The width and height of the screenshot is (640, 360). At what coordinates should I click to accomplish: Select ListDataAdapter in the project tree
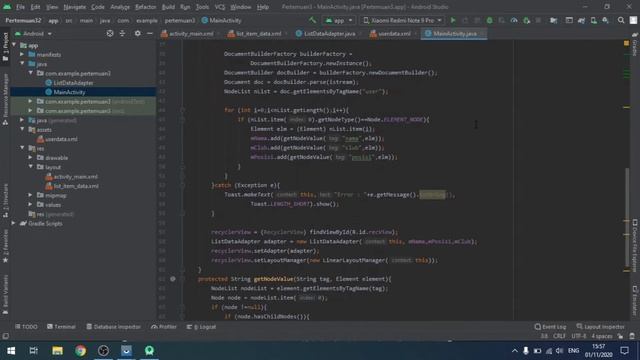click(73, 82)
